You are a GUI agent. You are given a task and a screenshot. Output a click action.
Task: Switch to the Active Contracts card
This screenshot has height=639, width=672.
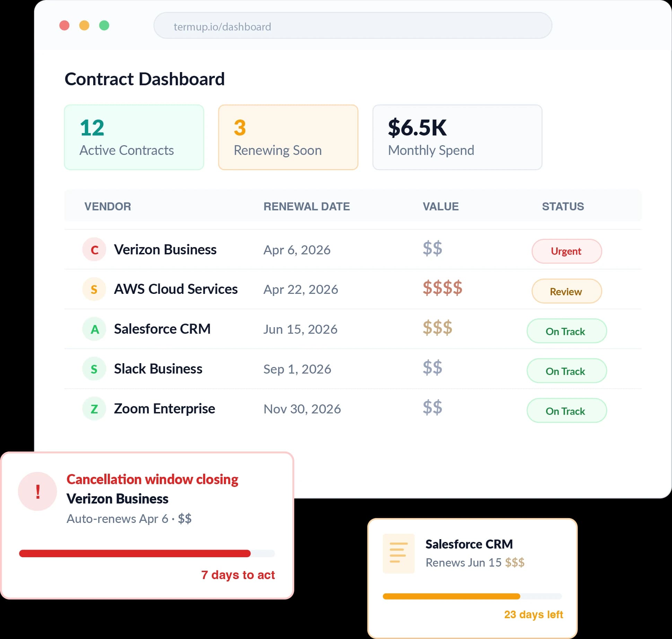[x=133, y=137]
